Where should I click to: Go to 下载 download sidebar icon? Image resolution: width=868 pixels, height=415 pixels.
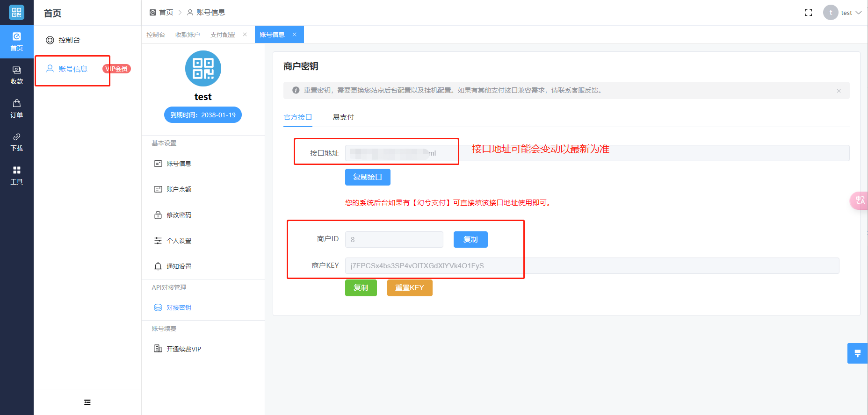point(17,142)
